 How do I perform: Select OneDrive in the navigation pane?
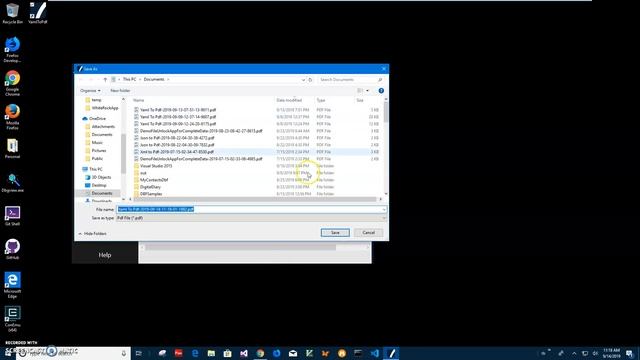click(x=97, y=119)
